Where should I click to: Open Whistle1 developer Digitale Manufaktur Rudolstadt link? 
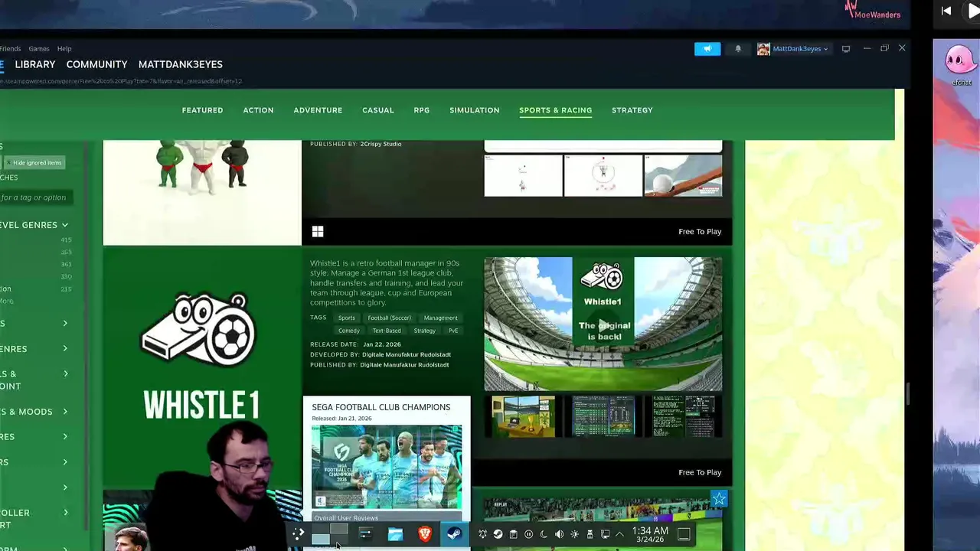(406, 354)
